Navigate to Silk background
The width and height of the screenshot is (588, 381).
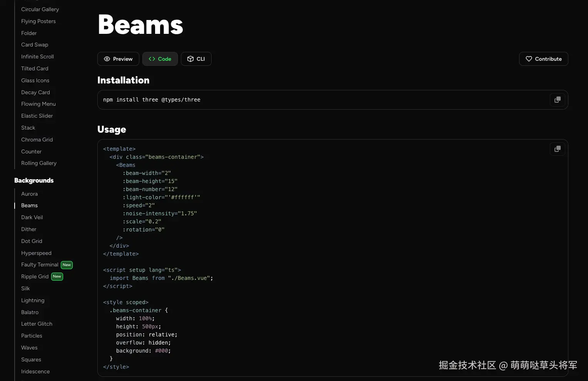[25, 288]
